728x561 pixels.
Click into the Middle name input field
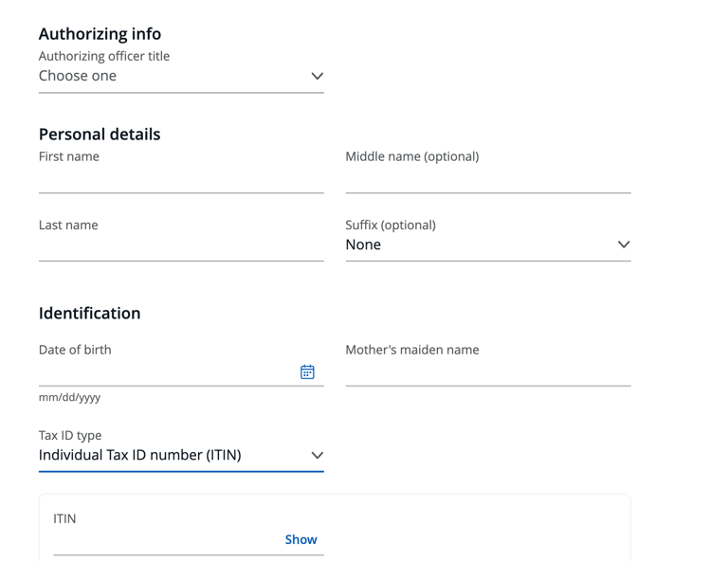pyautogui.click(x=487, y=180)
